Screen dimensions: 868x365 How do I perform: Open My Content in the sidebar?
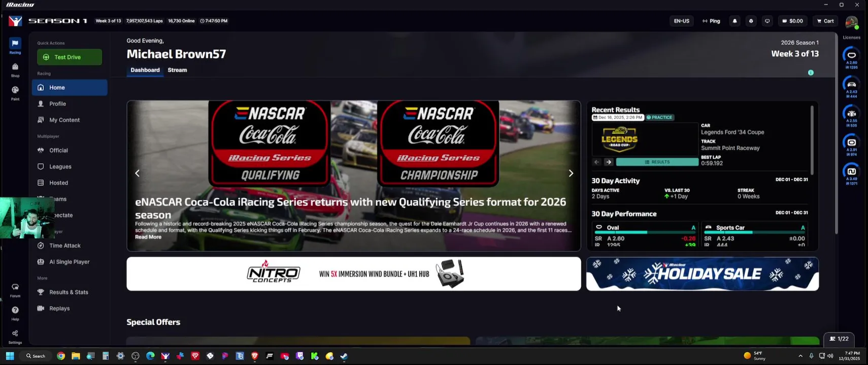click(x=70, y=120)
